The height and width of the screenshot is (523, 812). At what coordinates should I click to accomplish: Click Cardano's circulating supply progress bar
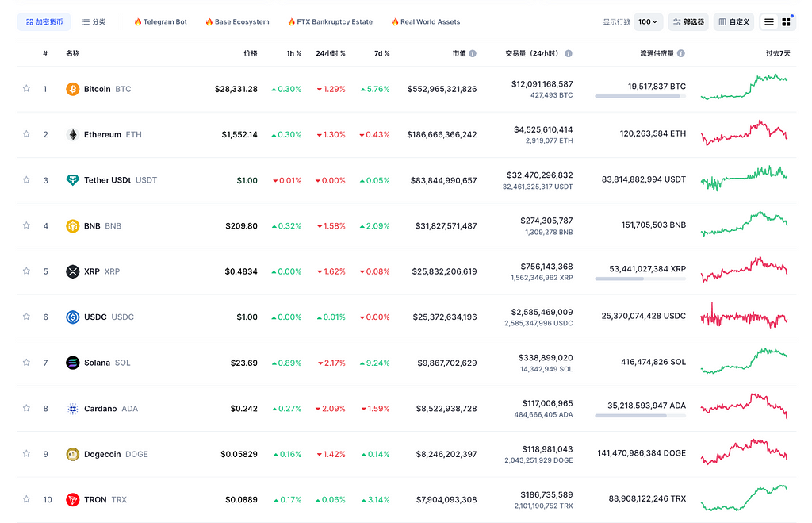pyautogui.click(x=641, y=416)
